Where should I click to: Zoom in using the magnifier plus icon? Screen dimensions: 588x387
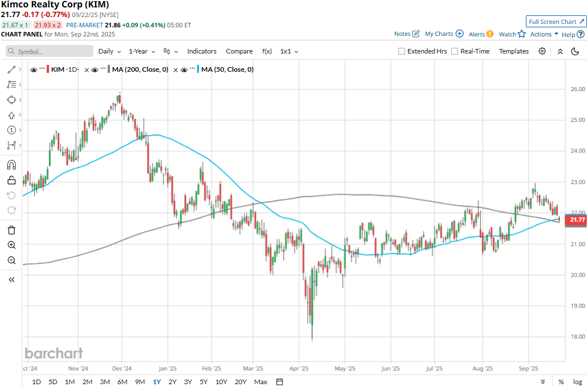pyautogui.click(x=11, y=245)
